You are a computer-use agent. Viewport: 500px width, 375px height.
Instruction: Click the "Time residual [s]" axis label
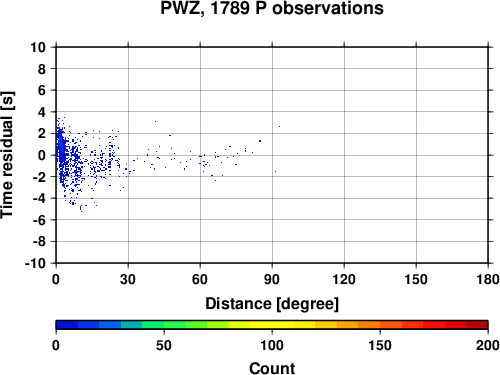pyautogui.click(x=7, y=155)
